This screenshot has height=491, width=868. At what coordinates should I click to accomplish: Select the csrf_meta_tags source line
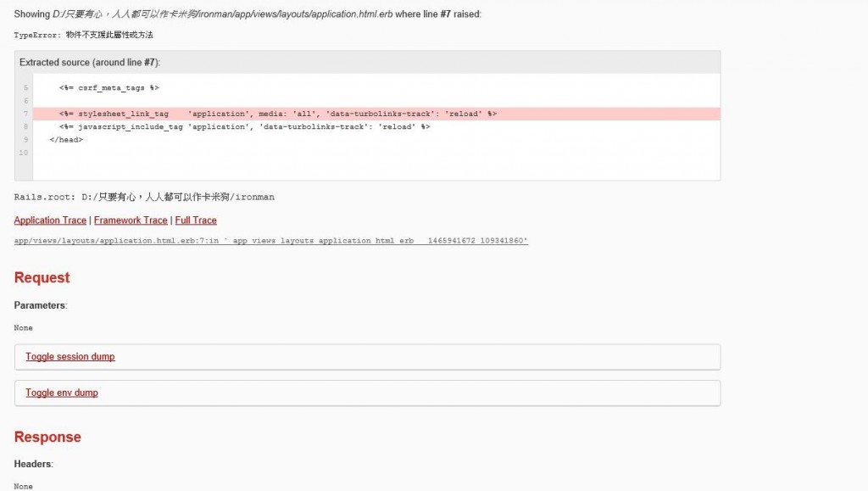point(109,88)
